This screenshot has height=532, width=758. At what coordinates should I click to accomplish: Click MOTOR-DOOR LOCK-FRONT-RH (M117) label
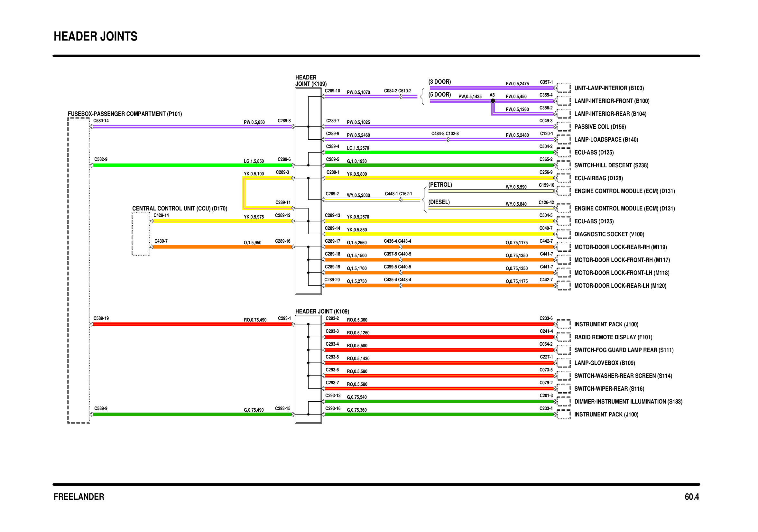tap(622, 260)
